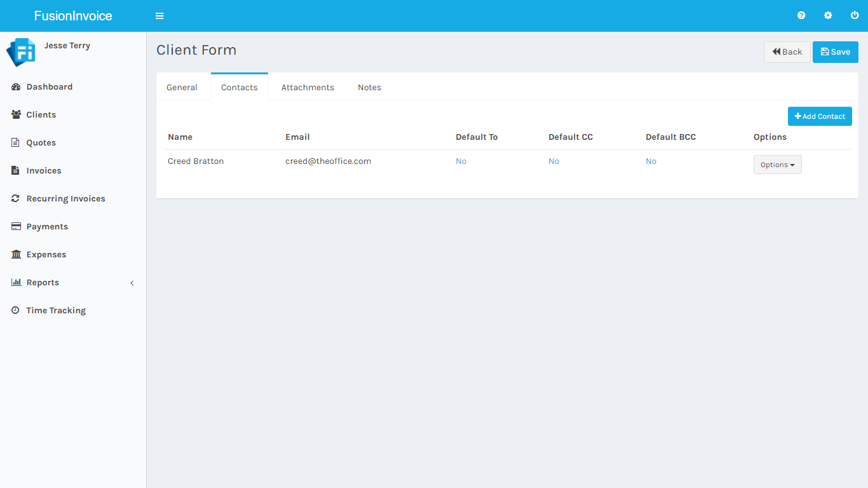
Task: Toggle Default CC for Creed Bratton
Action: (553, 161)
